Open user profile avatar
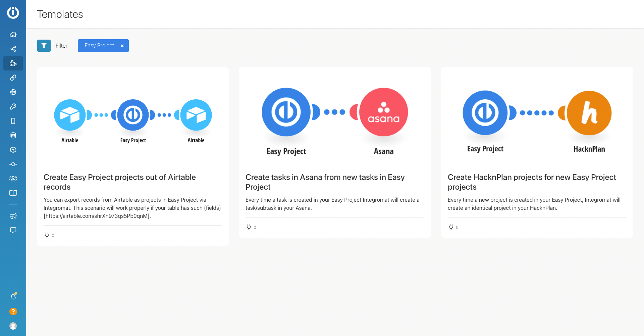The height and width of the screenshot is (336, 644). [x=13, y=326]
